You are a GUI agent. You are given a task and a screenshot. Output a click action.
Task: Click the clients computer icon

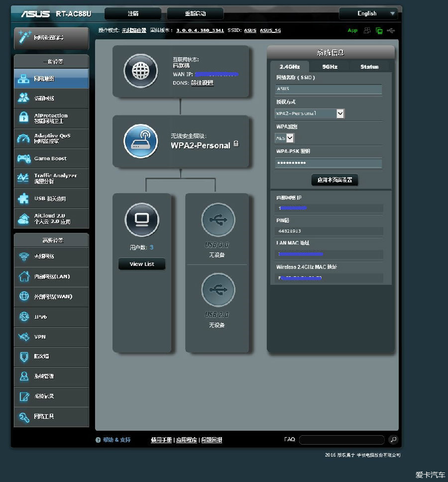pos(142,220)
